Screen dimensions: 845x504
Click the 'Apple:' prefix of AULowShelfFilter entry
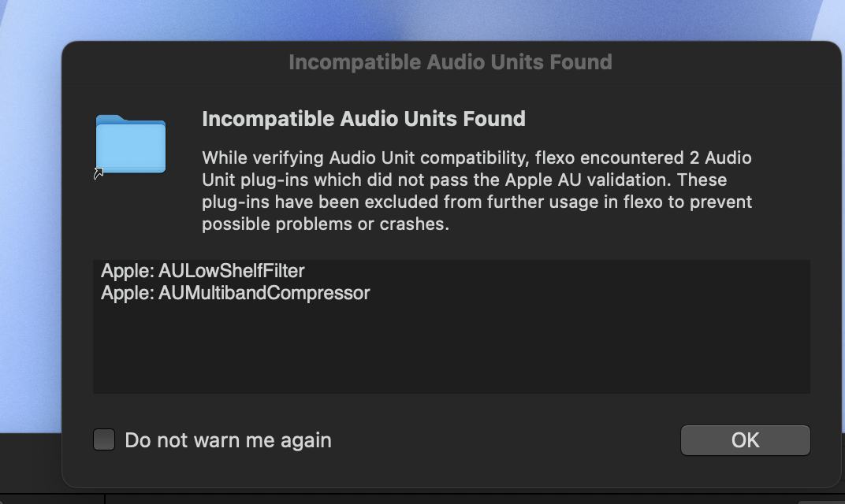[127, 271]
